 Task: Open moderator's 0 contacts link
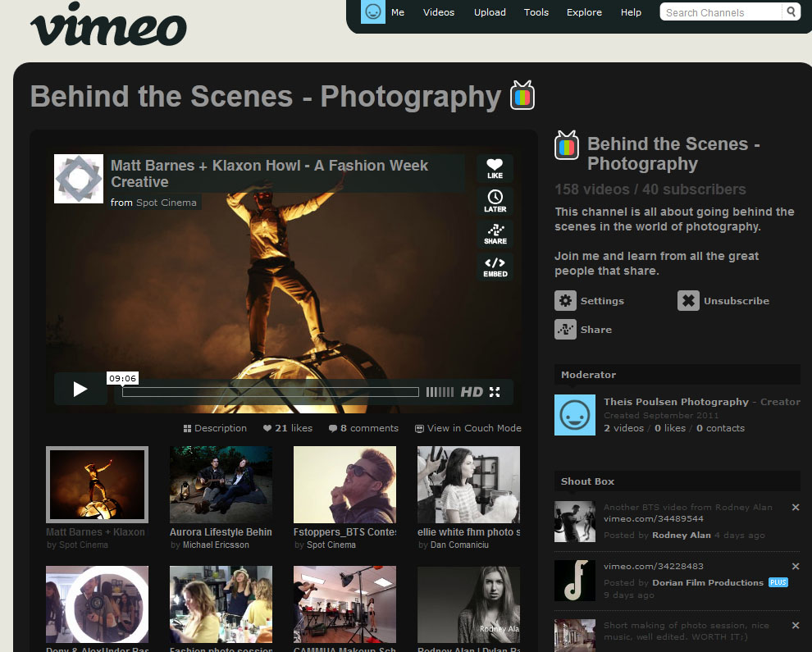[721, 428]
